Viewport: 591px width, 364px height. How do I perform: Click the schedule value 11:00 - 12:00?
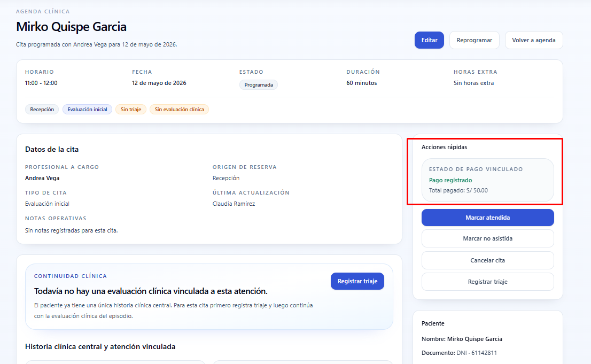point(41,83)
